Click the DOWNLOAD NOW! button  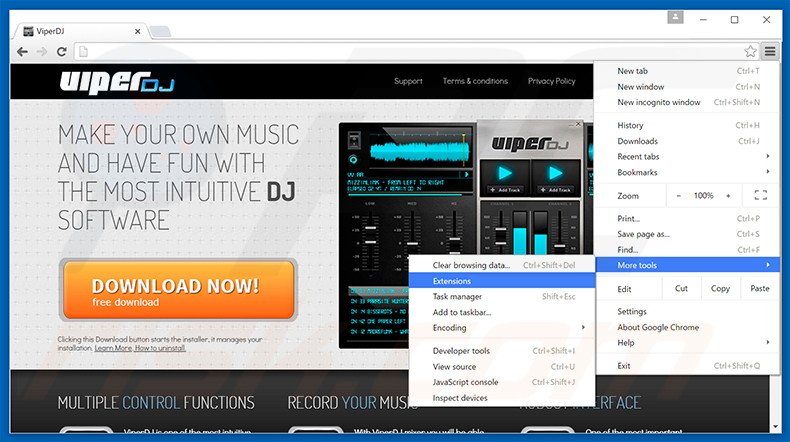178,290
